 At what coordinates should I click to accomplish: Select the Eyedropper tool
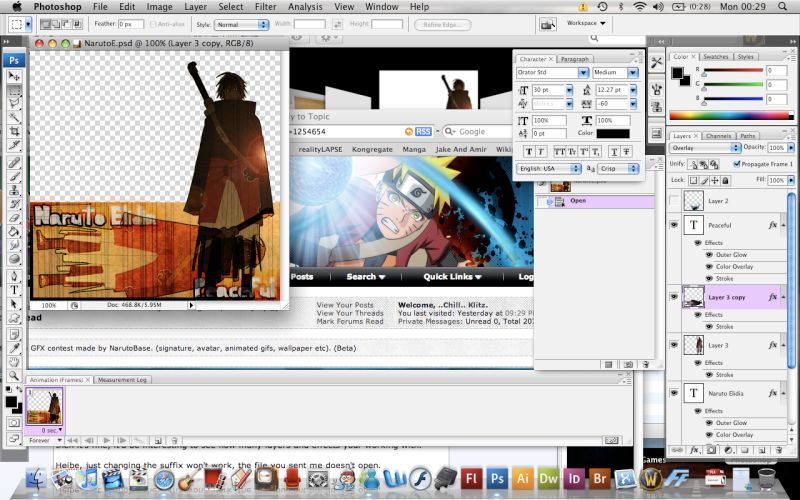click(x=14, y=348)
